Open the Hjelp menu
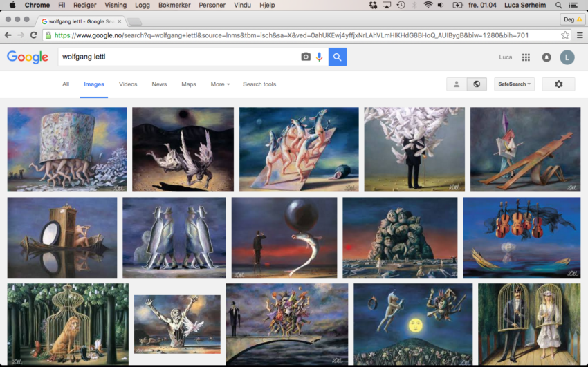 (267, 5)
